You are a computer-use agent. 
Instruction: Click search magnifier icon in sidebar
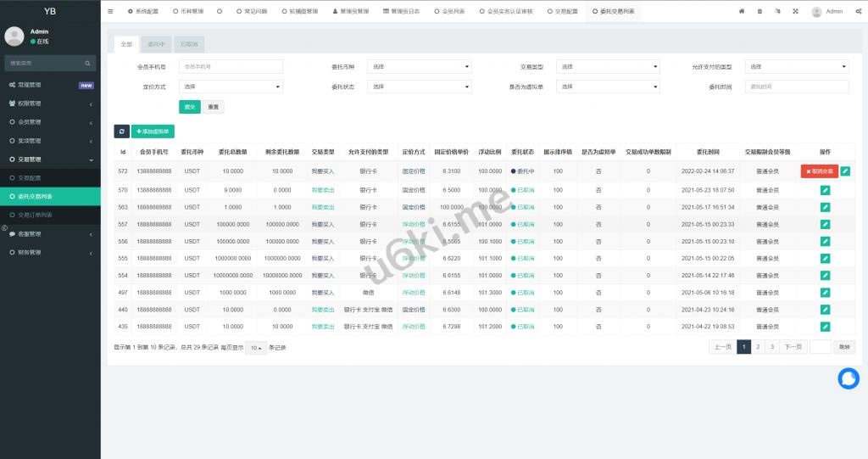click(87, 64)
